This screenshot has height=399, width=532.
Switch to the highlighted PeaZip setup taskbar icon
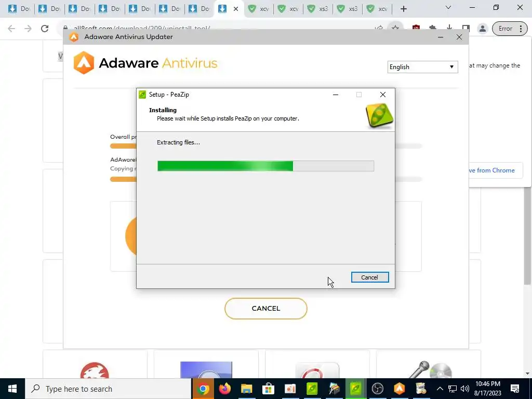[355, 389]
